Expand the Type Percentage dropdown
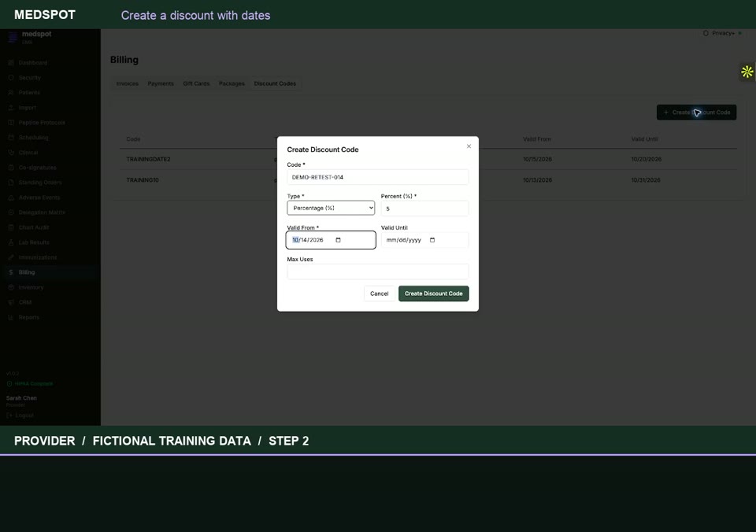The image size is (756, 532). pyautogui.click(x=331, y=208)
